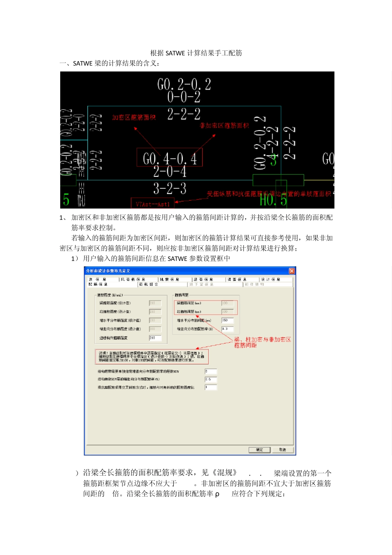Focus the 墙竖向分布筋配筋率 field showing 0.3
This screenshot has width=392, height=555.
pyautogui.click(x=227, y=329)
